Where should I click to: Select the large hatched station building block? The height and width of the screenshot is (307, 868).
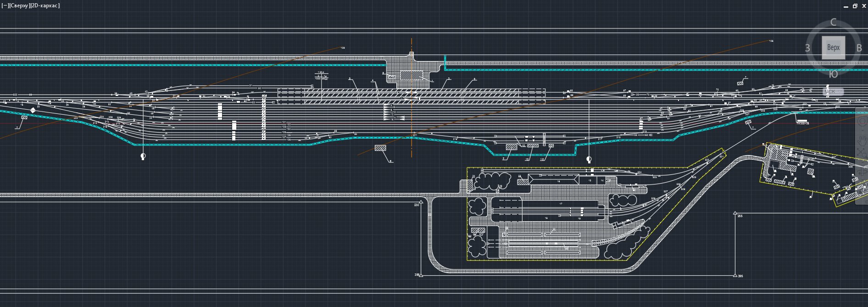pyautogui.click(x=411, y=75)
